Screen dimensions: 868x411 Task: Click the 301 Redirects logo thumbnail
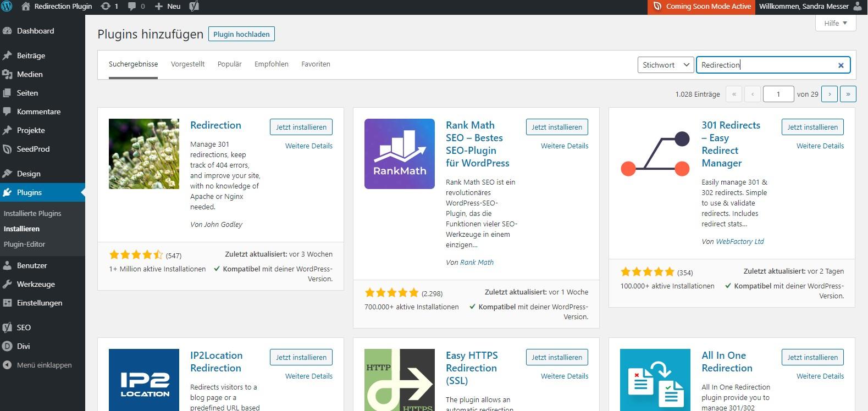click(x=655, y=154)
